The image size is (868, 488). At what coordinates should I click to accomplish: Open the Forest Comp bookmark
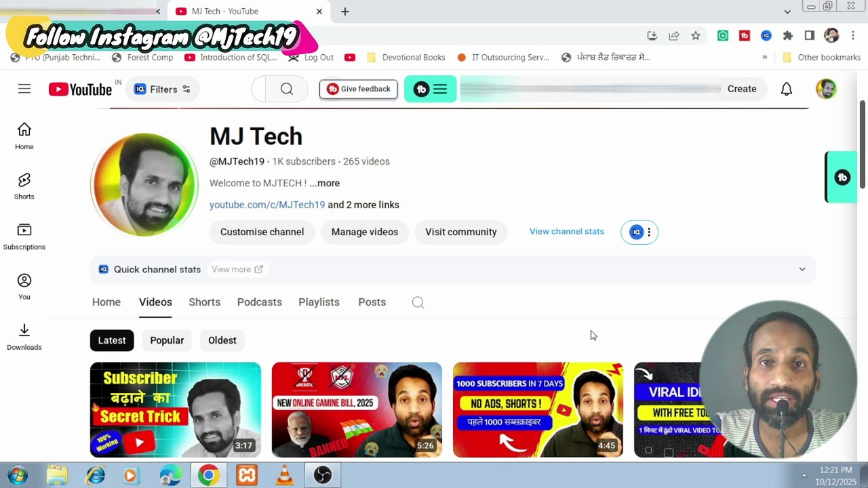coord(142,58)
